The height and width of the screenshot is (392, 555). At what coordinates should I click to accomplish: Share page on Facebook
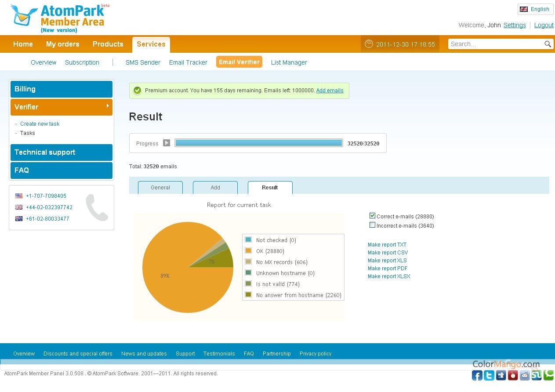(x=477, y=375)
